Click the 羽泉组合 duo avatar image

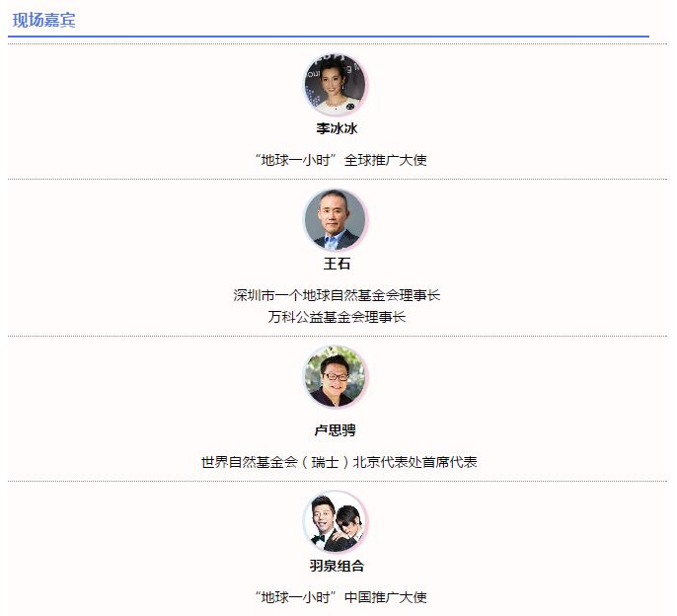pos(336,522)
